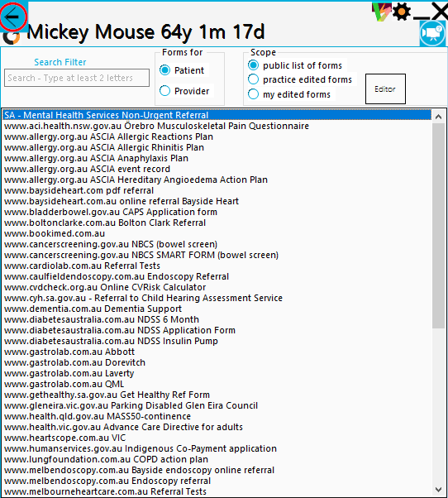Viewport: 448px width, 498px height.
Task: Click the scrollbar down arrow
Action: click(x=438, y=490)
